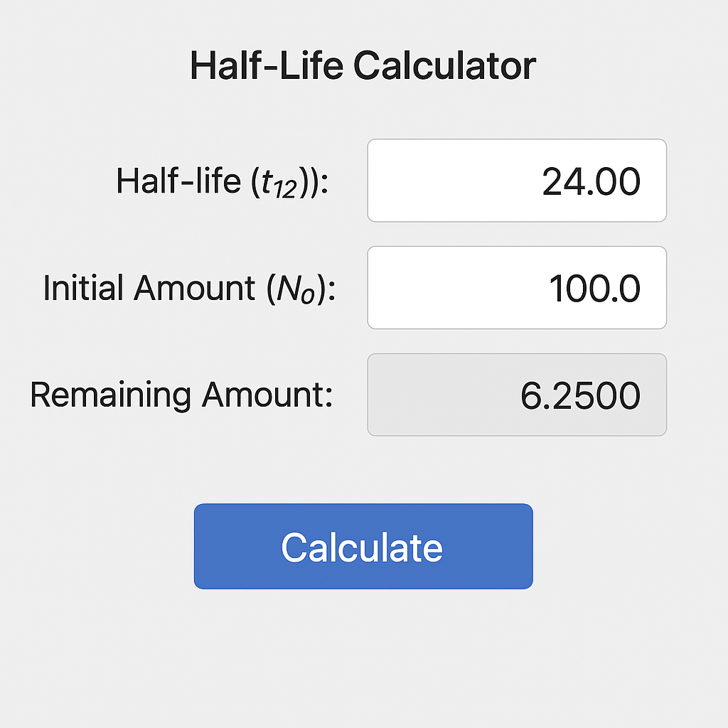The image size is (728, 728).
Task: Click the gray read-only result box
Action: point(517,395)
